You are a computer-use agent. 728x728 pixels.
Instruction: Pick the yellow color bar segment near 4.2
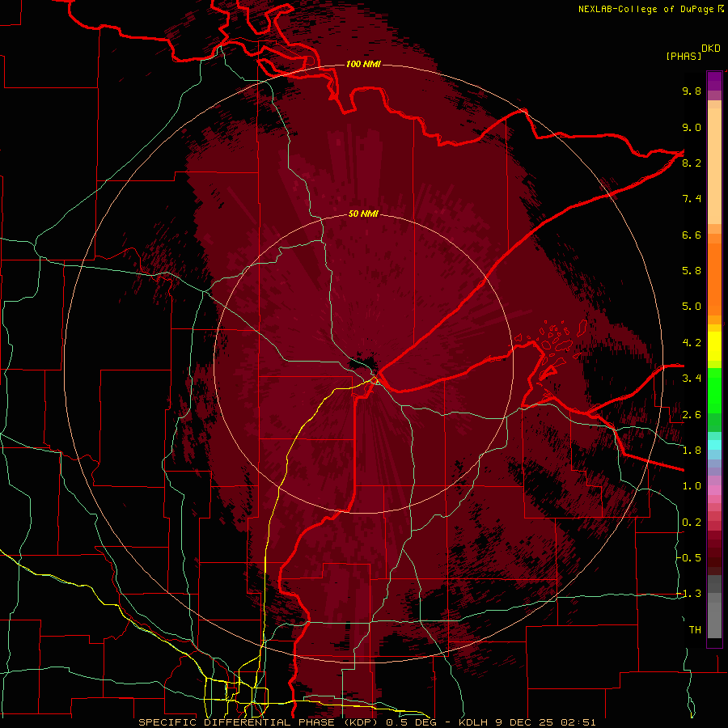pos(714,346)
